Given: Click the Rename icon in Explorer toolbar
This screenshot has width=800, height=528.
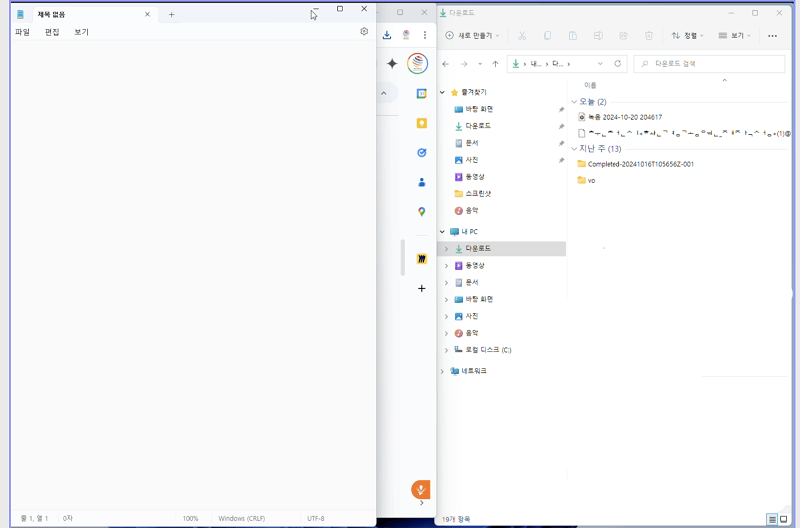Looking at the screenshot, I should click(x=598, y=35).
